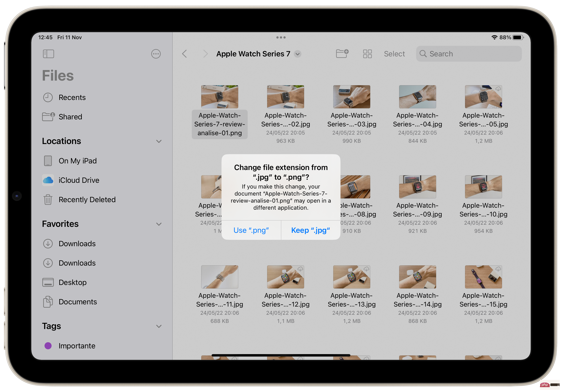Image resolution: width=562 pixels, height=392 pixels.
Task: Open the Downloads folder in Favorites
Action: coord(77,244)
